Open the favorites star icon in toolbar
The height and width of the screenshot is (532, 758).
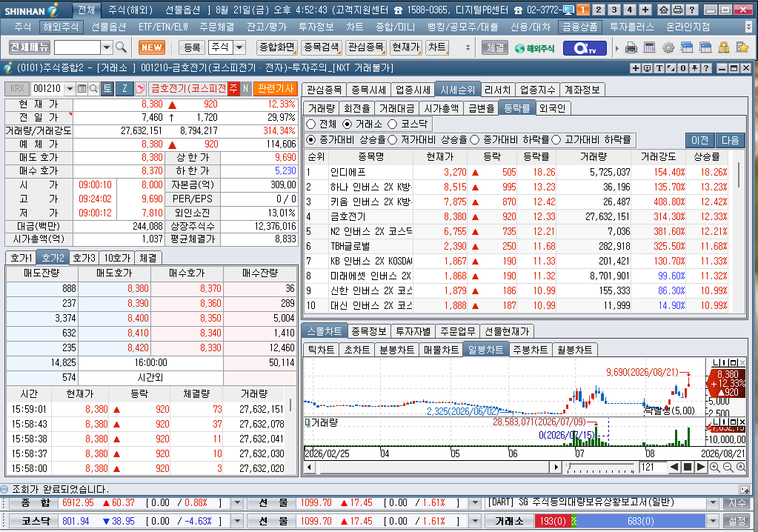tap(742, 47)
